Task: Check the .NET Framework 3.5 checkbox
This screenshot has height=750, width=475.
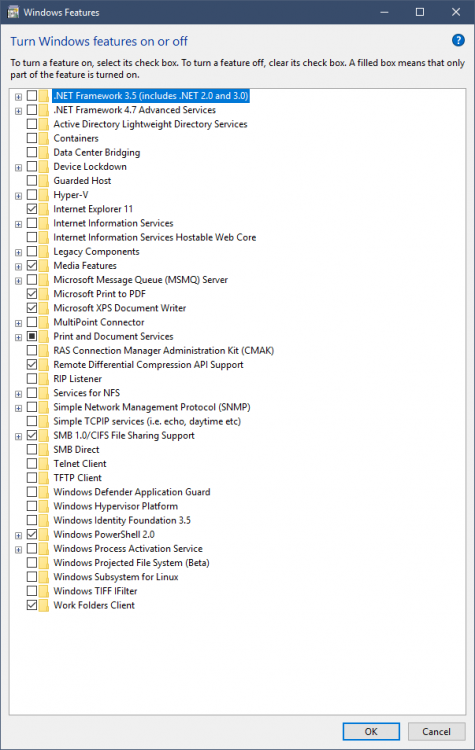Action: click(x=32, y=96)
